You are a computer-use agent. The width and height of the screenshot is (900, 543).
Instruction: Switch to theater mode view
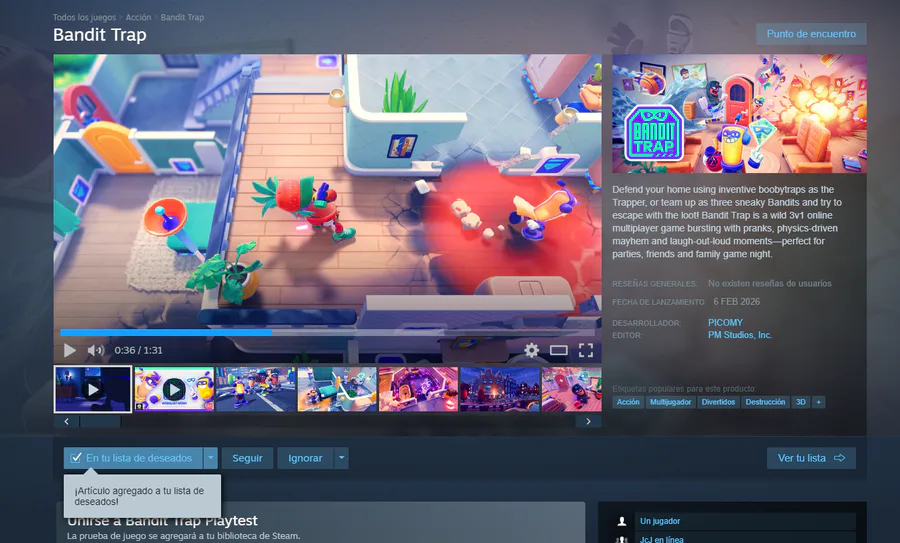point(558,350)
